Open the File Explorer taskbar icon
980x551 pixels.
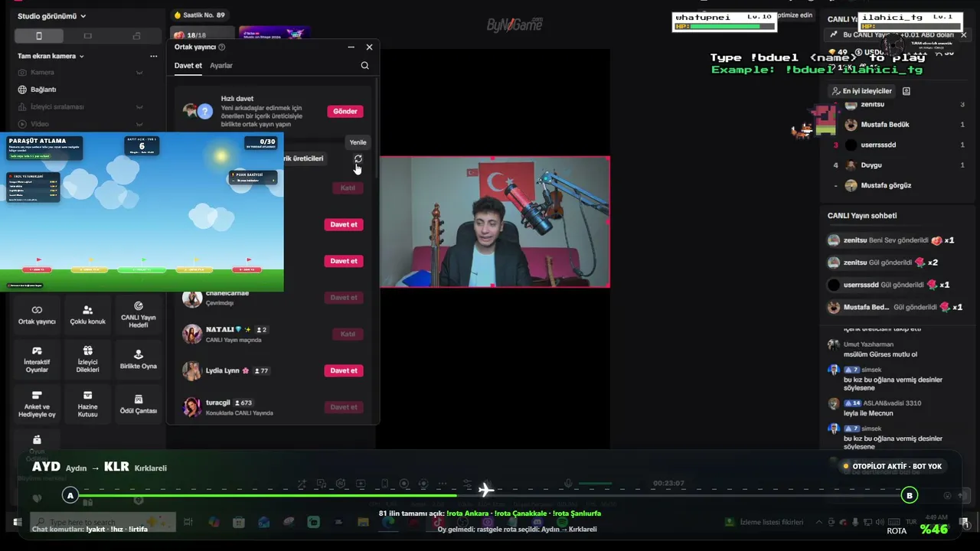(x=363, y=522)
